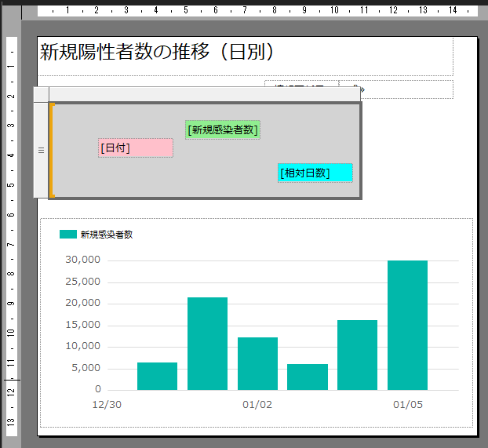The width and height of the screenshot is (488, 448).
Task: Click the 01/05 date axis label
Action: pos(407,405)
